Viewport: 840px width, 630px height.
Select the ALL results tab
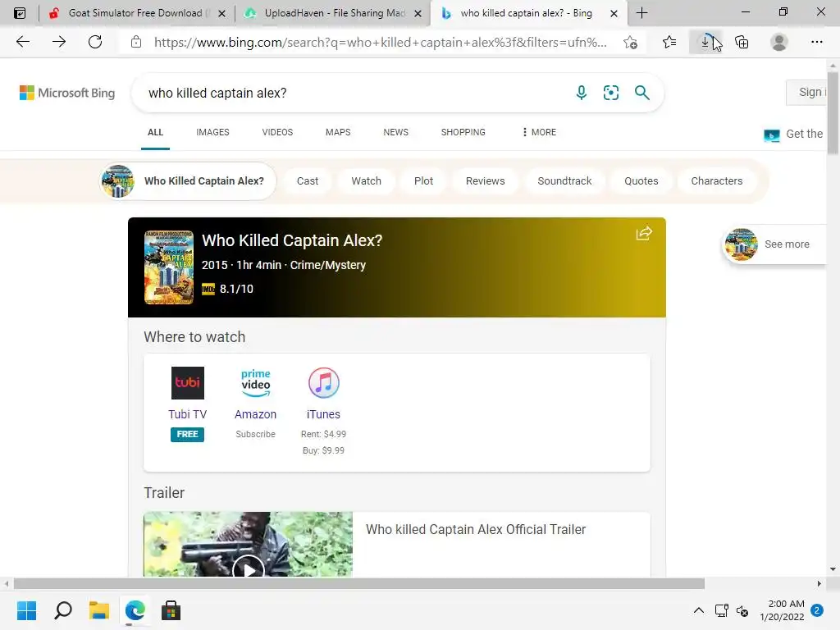(155, 132)
